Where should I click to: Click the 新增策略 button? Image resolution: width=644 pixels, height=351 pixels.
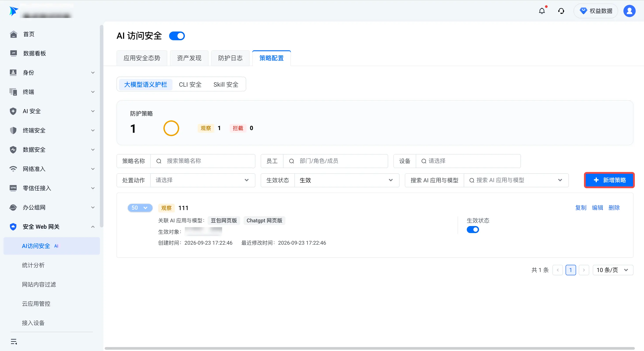[609, 180]
